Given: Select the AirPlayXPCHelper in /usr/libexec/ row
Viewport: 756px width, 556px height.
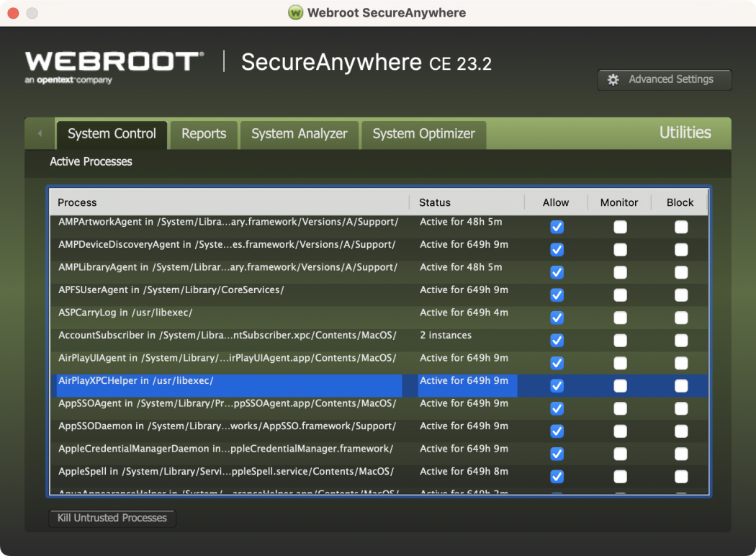Looking at the screenshot, I should pos(379,385).
